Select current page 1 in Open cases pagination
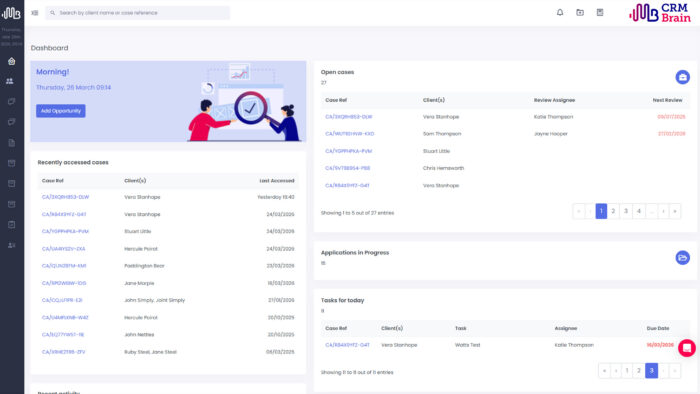The image size is (700, 394). [601, 211]
